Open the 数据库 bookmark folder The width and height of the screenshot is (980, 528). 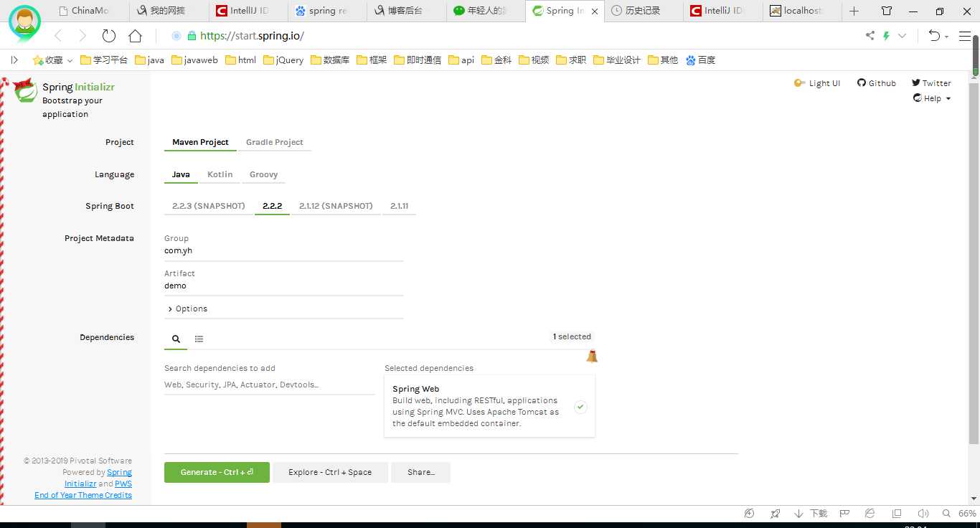pos(329,60)
